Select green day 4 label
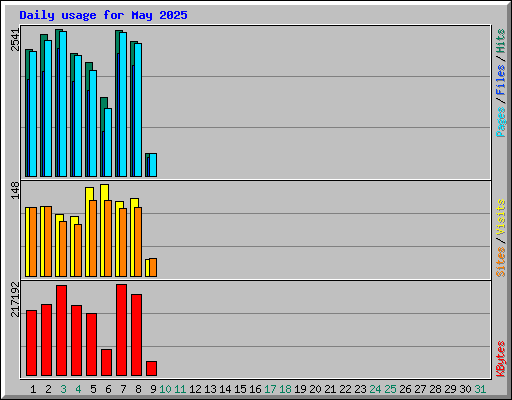512x400 pixels. tap(78, 389)
